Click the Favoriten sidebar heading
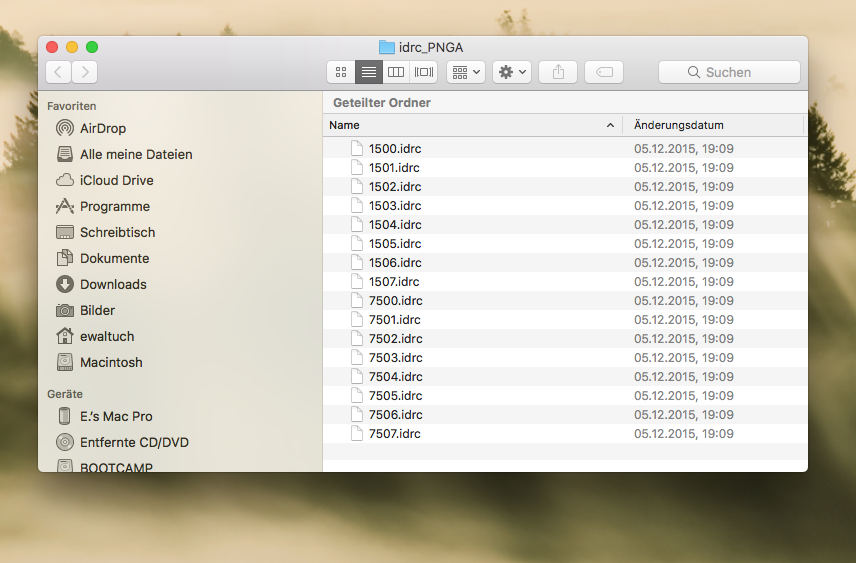Screen dimensions: 856x563 point(72,106)
